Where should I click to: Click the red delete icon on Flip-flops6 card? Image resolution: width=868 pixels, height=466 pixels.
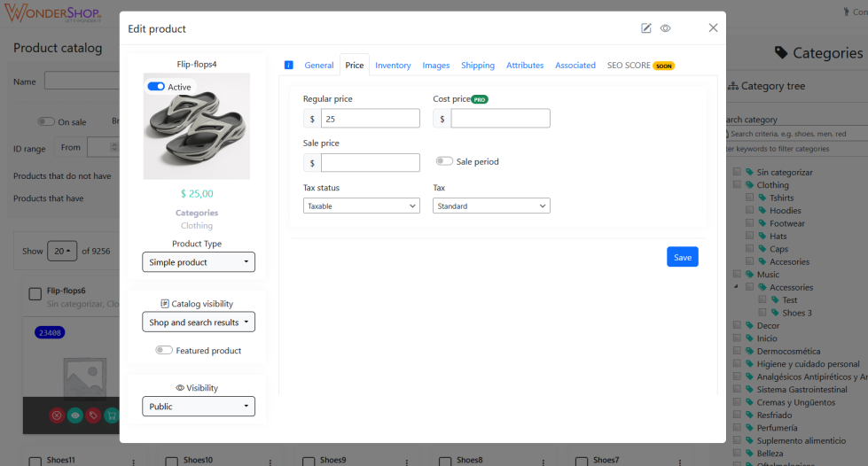[57, 415]
